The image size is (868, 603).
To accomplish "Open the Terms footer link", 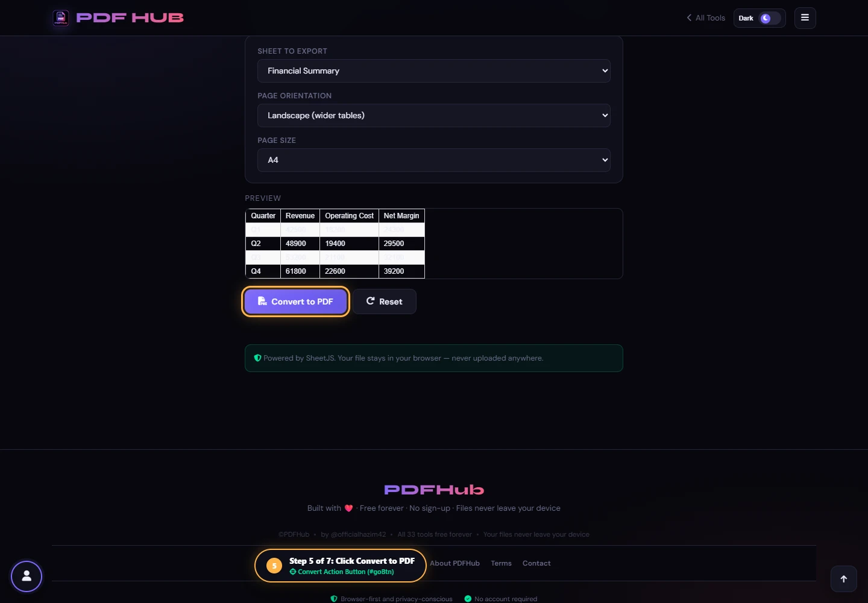I will 501,563.
